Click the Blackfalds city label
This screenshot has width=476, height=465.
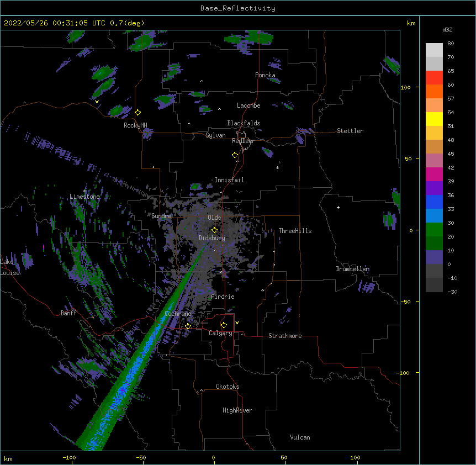point(244,123)
